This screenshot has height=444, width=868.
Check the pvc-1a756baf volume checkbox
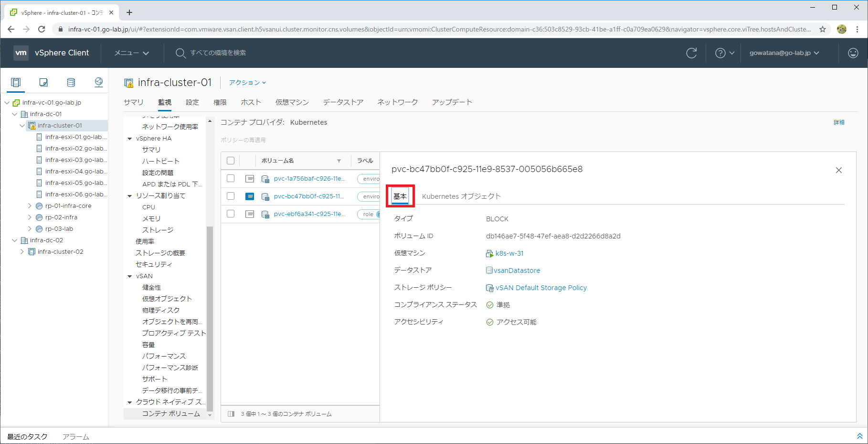231,178
